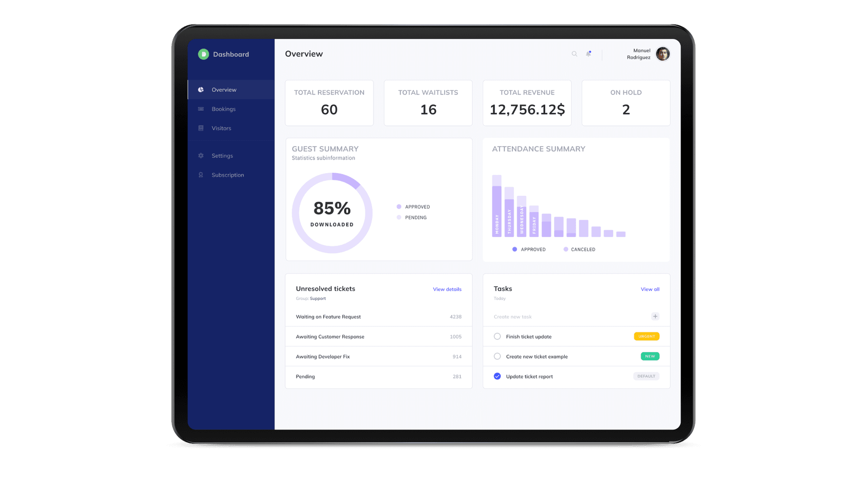Select the Bookings menu item

(x=224, y=109)
